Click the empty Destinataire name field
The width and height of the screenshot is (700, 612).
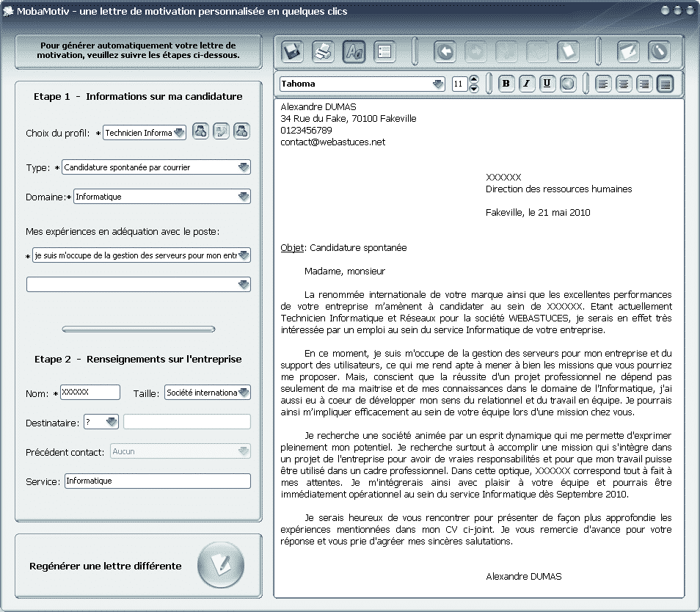pyautogui.click(x=187, y=422)
